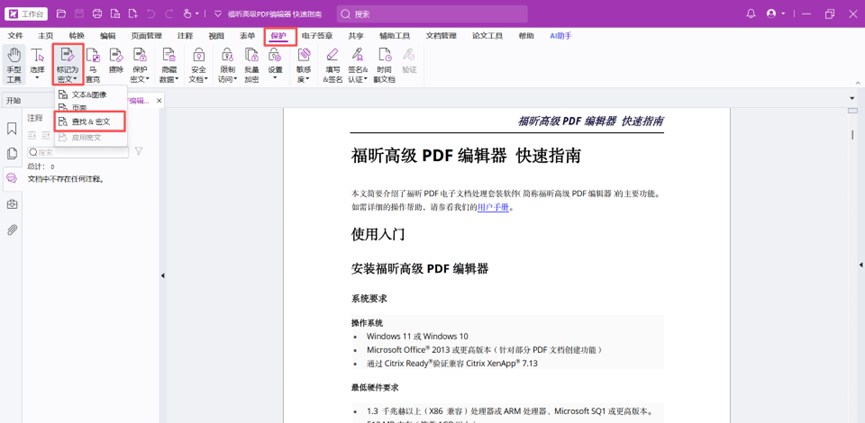
Task: Click the comments panel search field
Action: [80, 152]
